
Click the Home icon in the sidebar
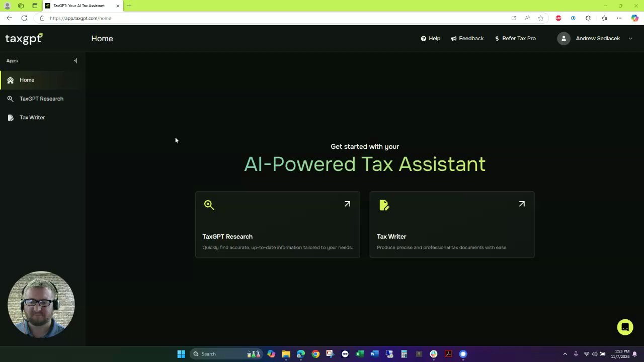coord(10,80)
